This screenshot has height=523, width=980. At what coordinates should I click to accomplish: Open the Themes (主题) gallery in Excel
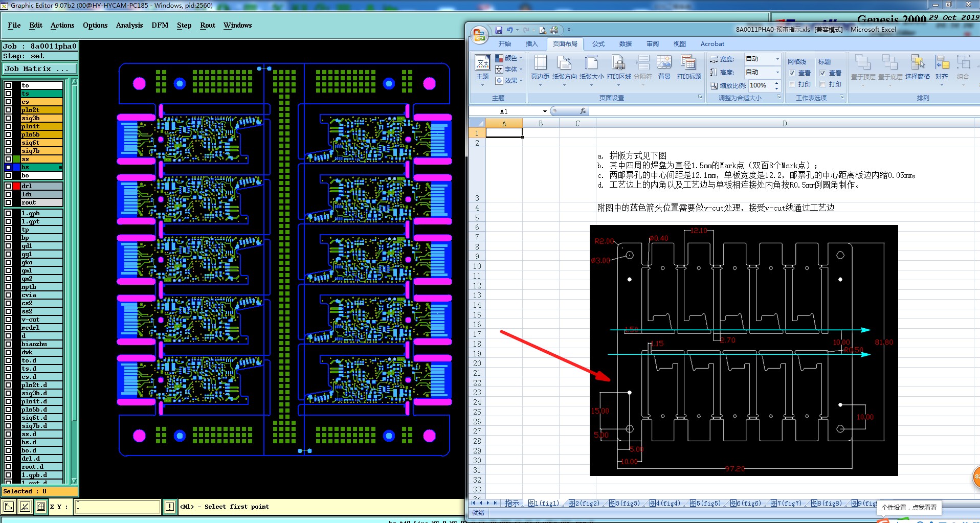(x=482, y=70)
